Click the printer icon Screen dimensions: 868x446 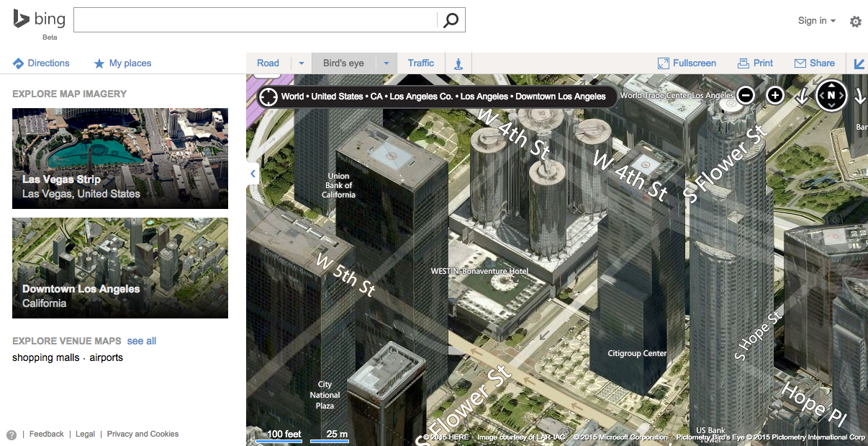click(x=743, y=63)
